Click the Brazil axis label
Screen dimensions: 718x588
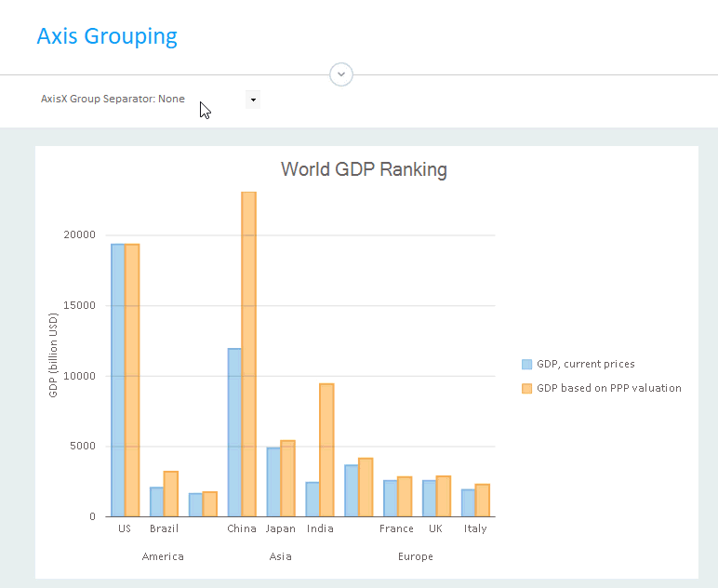coord(164,528)
